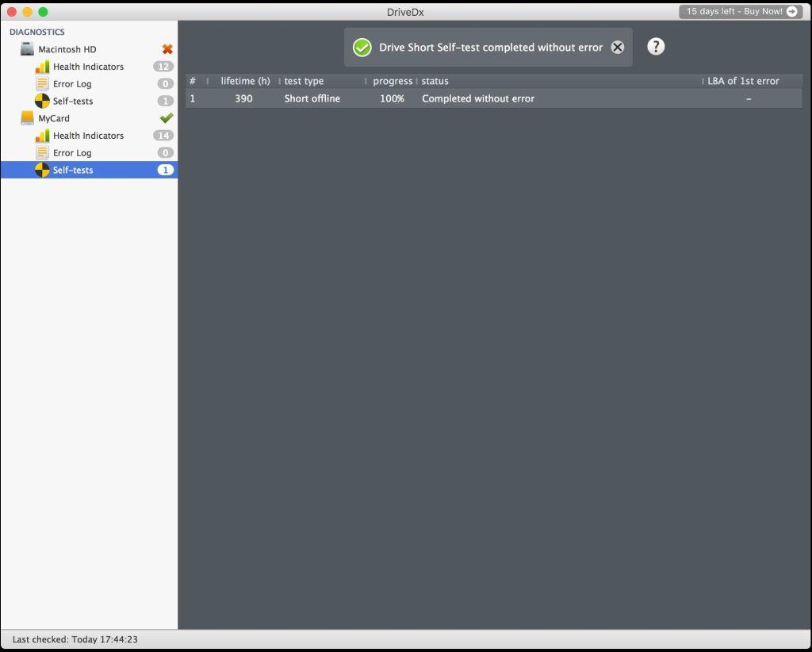Click the MyCard yellow drive icon
Screen dimensions: 812x652
[28, 118]
